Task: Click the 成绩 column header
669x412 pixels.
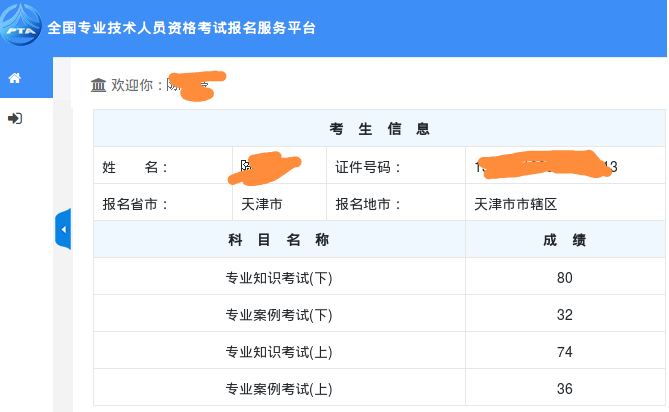Action: 565,239
